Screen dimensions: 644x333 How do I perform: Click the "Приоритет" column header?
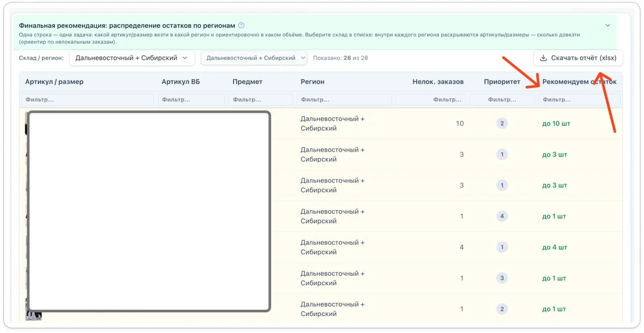(x=502, y=81)
